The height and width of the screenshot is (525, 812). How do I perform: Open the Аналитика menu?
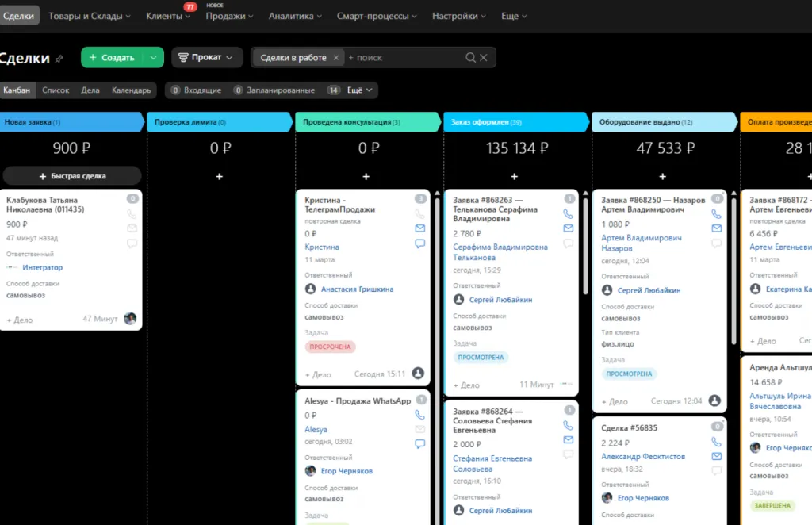point(295,16)
